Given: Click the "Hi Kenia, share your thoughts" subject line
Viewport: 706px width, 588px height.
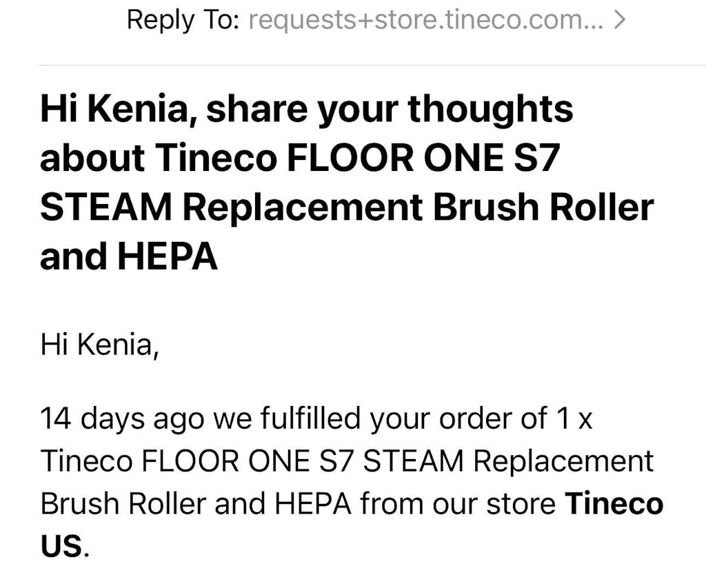Looking at the screenshot, I should point(306,110).
